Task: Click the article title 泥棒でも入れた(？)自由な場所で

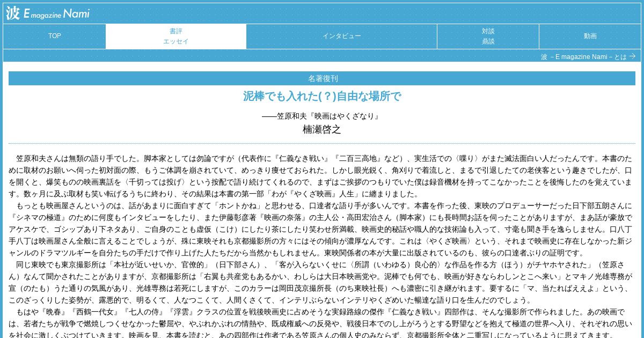Action: coord(322,97)
